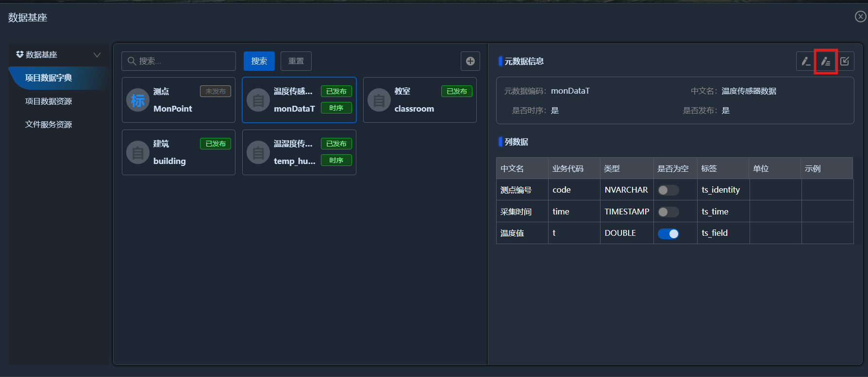Click 已发布 tag on building card

216,144
